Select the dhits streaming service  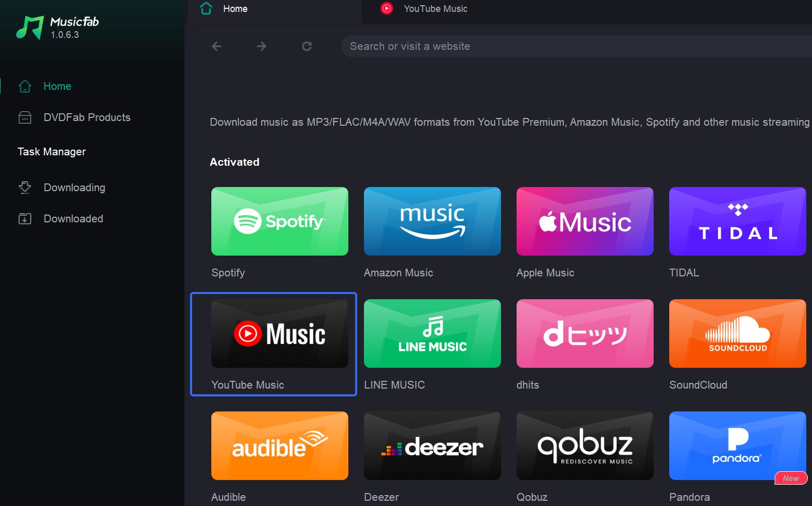[x=585, y=334]
